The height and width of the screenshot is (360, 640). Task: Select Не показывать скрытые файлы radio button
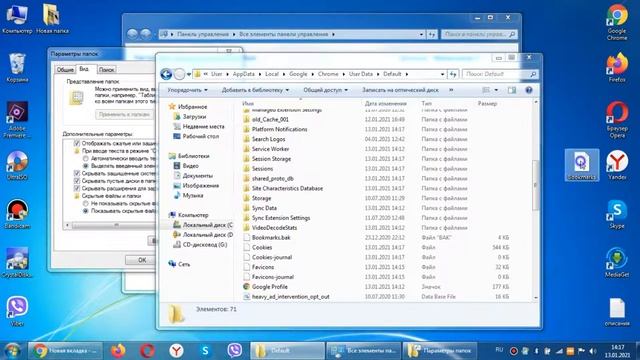pos(86,203)
